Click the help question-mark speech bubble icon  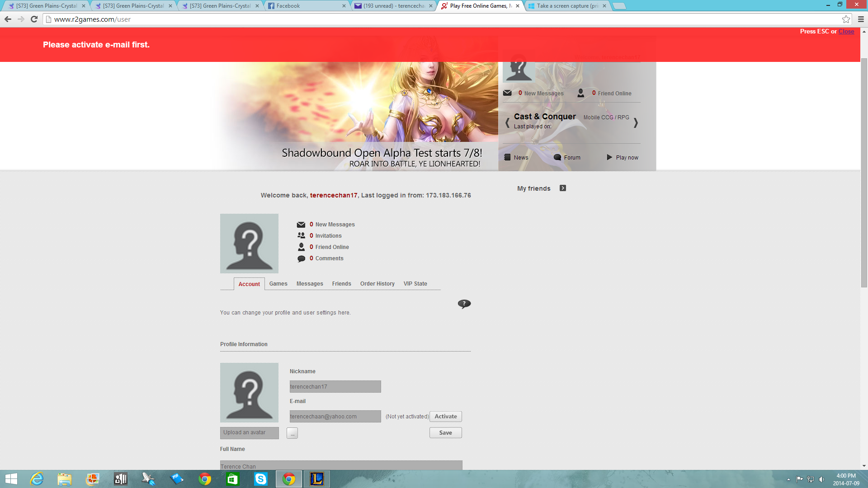[x=464, y=304]
